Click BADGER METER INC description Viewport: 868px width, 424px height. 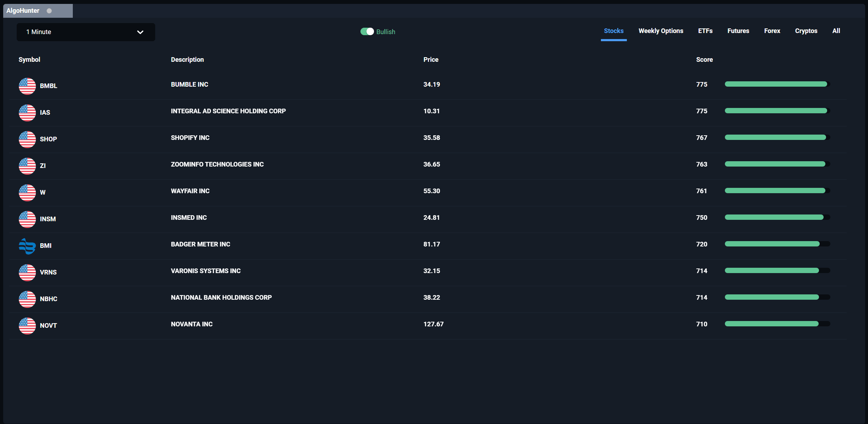[x=201, y=244]
